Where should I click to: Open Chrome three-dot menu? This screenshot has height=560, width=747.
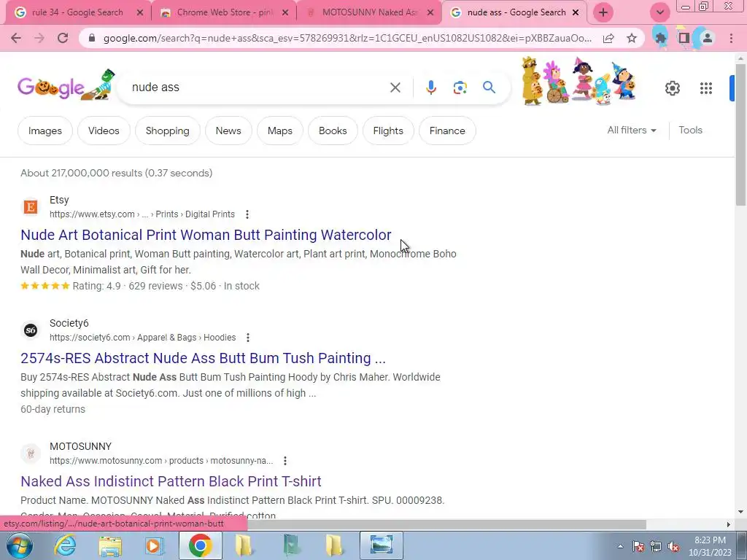coord(731,38)
